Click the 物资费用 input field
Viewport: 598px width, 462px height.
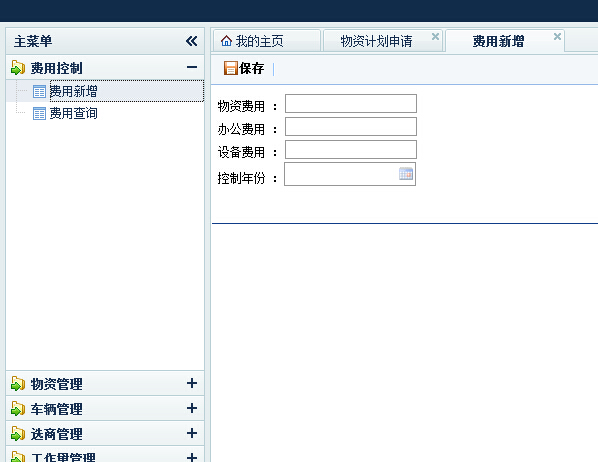tap(351, 103)
